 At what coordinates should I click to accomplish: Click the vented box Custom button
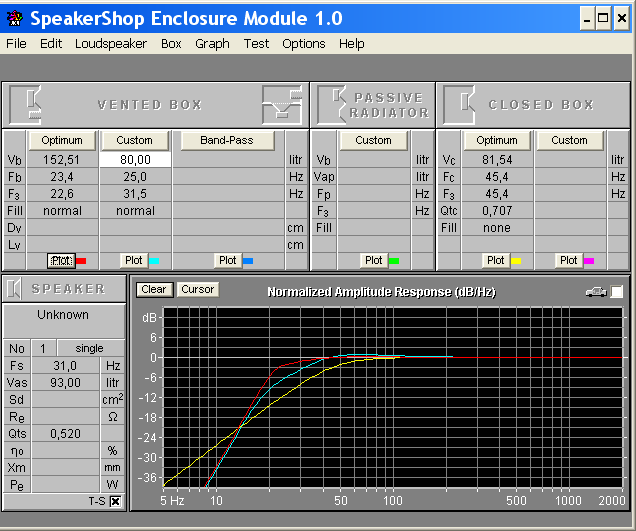135,140
